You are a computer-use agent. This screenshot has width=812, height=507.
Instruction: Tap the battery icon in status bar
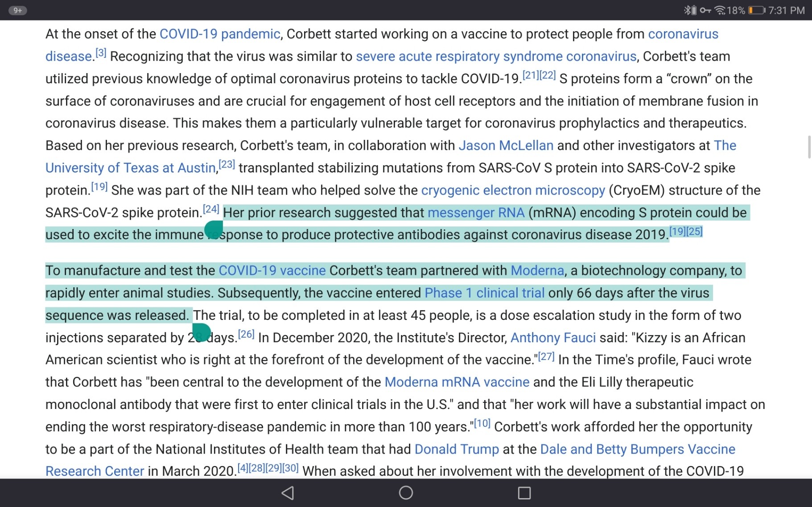point(756,10)
